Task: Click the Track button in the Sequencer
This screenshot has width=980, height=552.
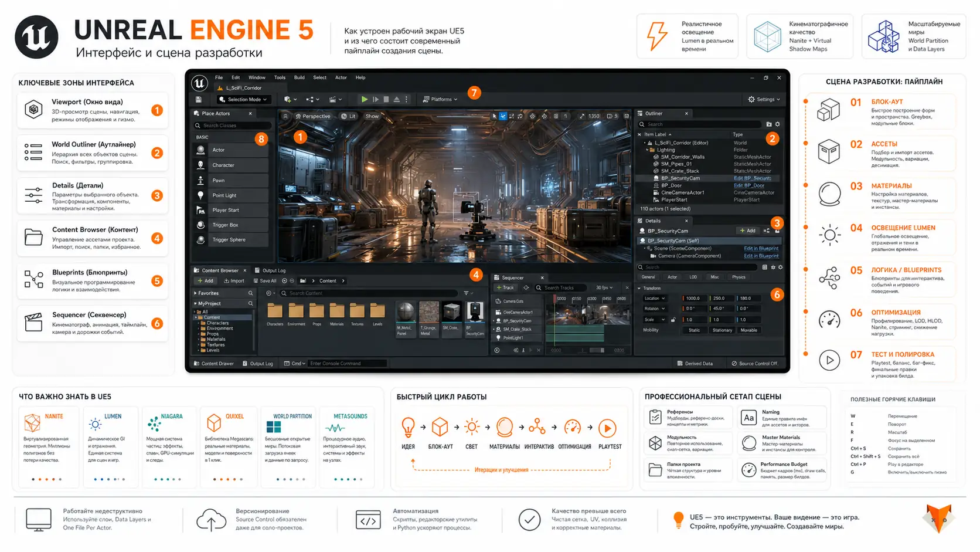Action: tap(505, 287)
